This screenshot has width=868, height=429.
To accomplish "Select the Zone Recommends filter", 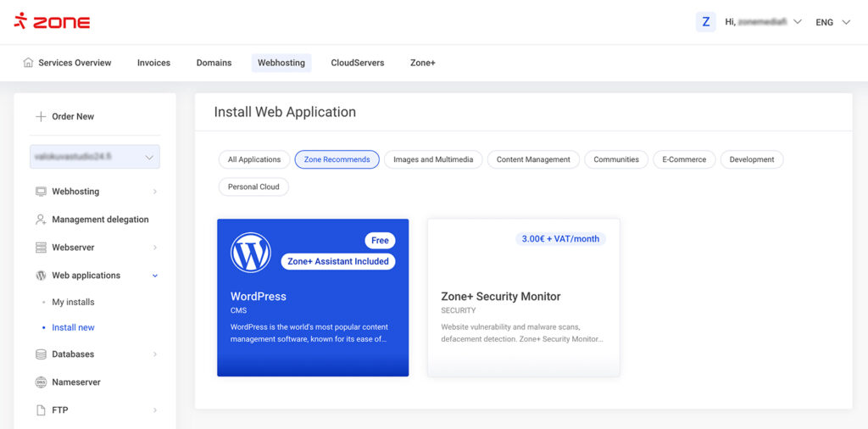I will 337,159.
